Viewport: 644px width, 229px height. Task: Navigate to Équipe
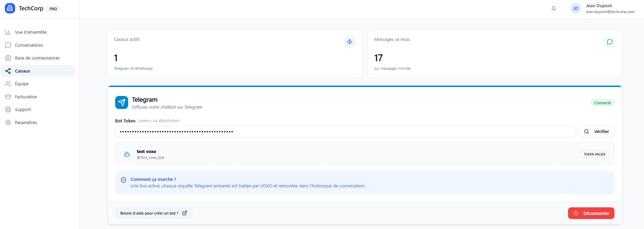click(38, 84)
